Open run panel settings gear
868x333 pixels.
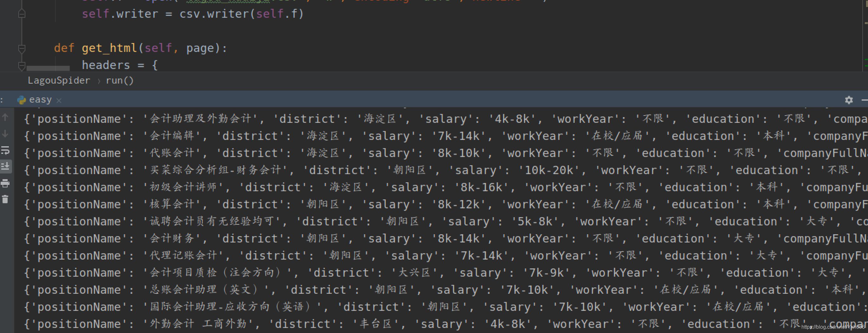click(x=849, y=100)
